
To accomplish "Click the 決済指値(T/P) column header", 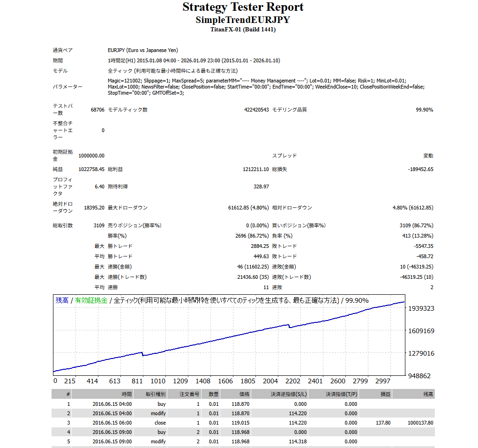I will click(341, 394).
